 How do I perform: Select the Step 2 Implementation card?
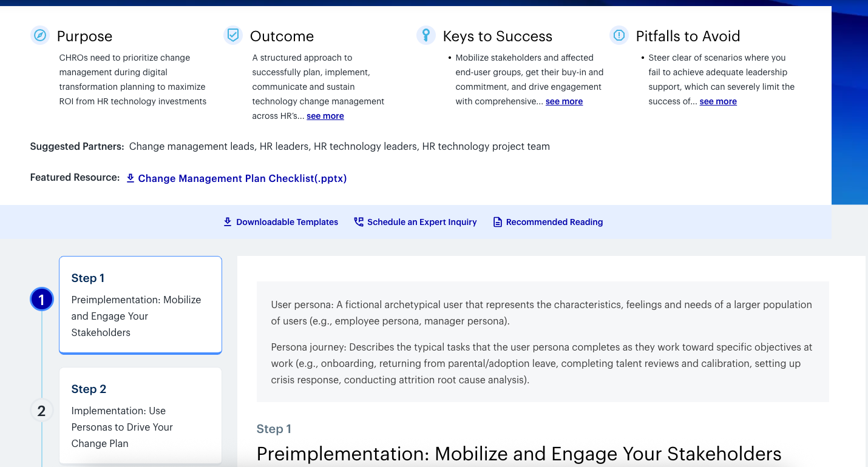[140, 416]
